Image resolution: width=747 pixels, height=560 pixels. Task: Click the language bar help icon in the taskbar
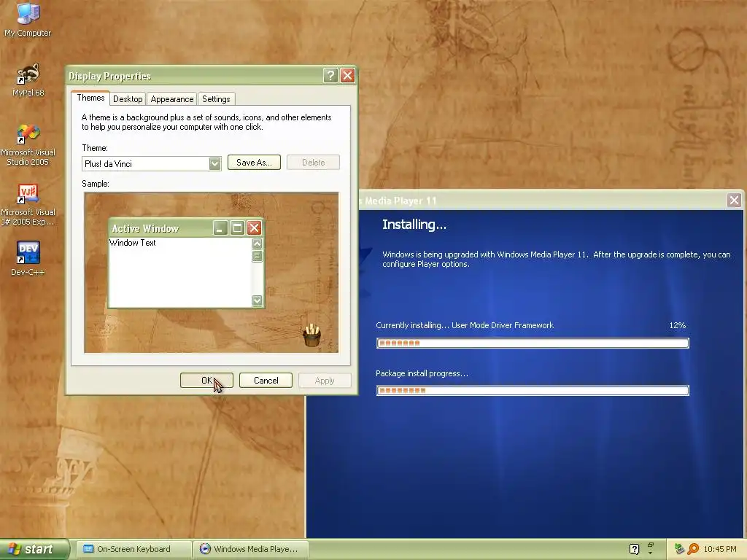pyautogui.click(x=634, y=549)
